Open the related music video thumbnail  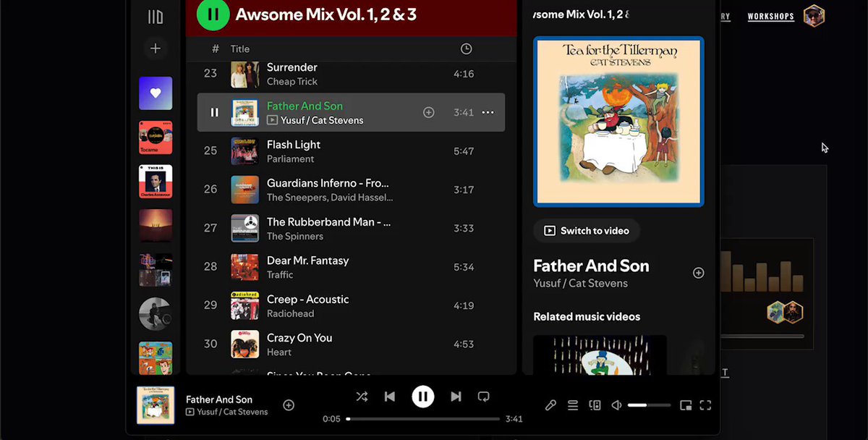tap(600, 355)
